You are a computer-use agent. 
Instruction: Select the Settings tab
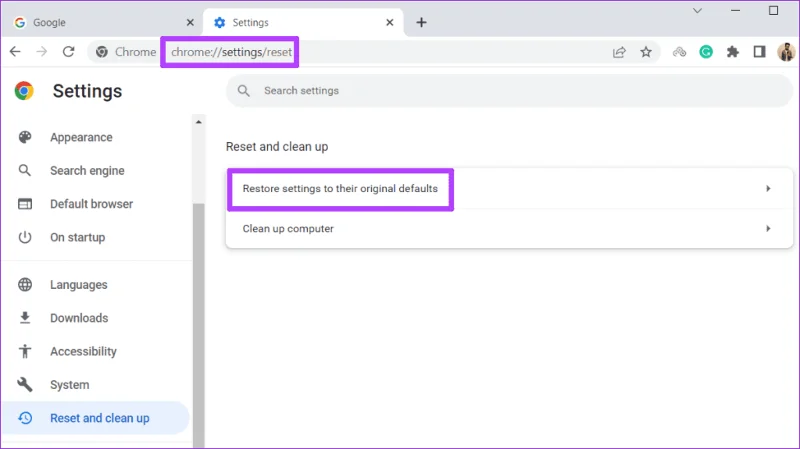pos(304,22)
